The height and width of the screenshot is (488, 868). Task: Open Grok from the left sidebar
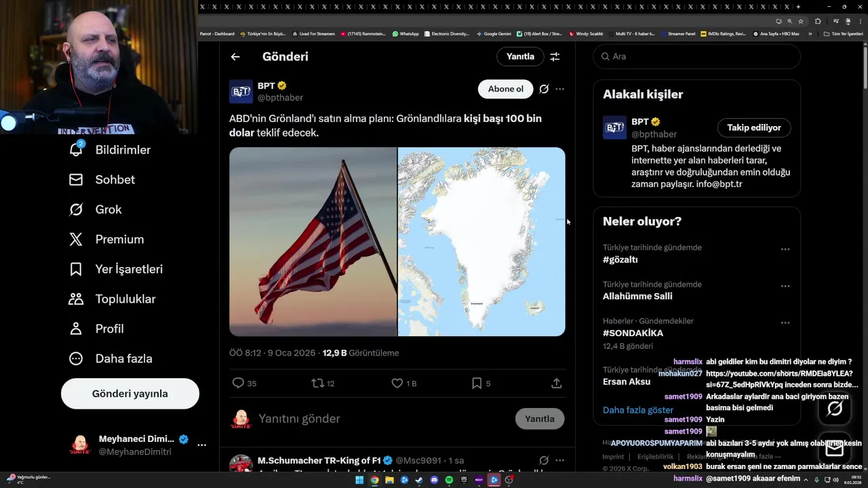95,209
